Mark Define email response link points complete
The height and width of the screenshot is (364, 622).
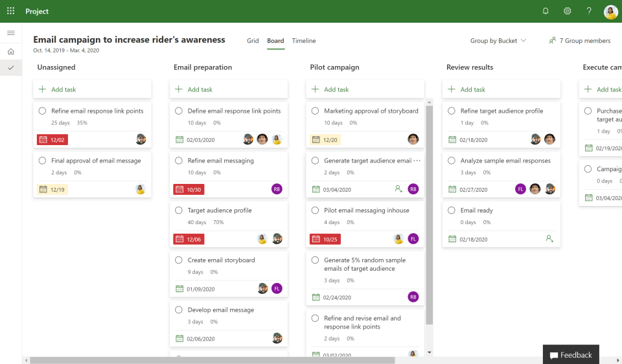click(179, 111)
